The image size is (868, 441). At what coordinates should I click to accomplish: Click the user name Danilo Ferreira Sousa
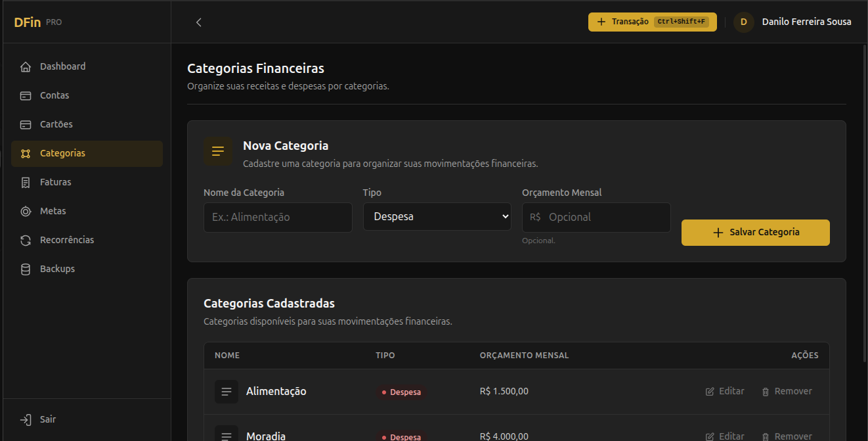tap(807, 22)
